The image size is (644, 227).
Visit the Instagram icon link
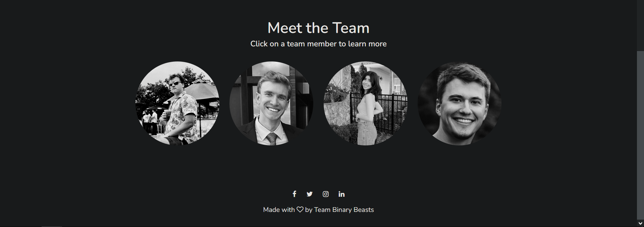(x=326, y=194)
